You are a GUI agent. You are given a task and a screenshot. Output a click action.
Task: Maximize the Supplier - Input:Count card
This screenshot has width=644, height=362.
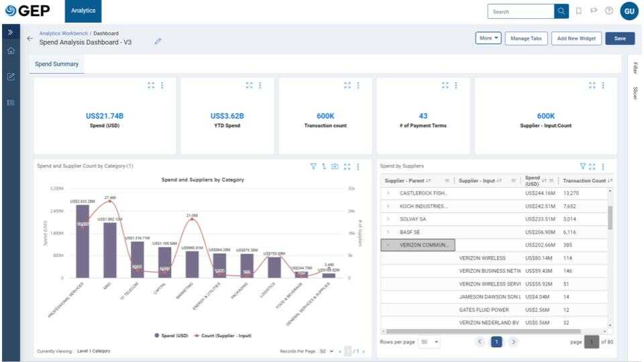[592, 85]
